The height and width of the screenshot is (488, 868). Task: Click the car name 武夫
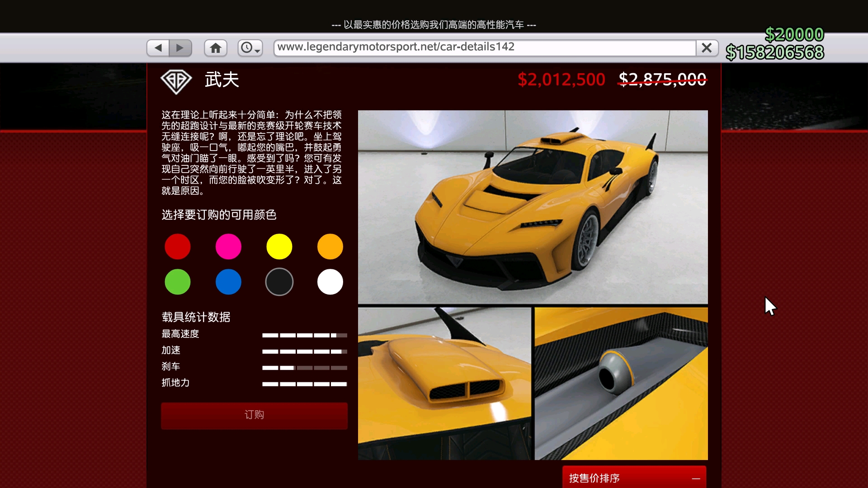pyautogui.click(x=222, y=80)
